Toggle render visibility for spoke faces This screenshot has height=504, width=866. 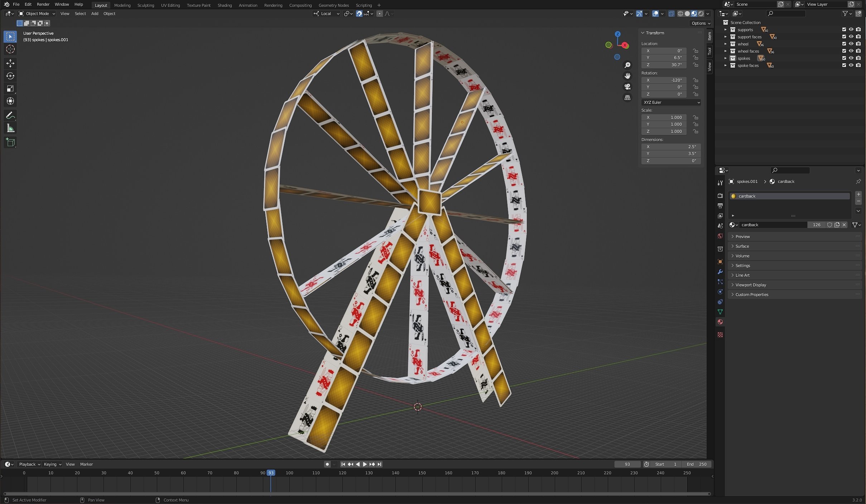[858, 66]
